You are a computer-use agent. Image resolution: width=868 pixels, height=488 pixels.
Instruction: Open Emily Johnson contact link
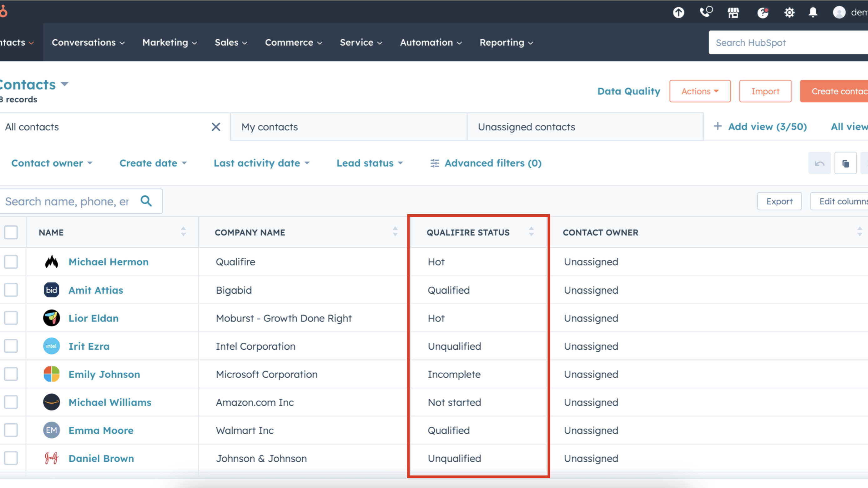click(104, 374)
